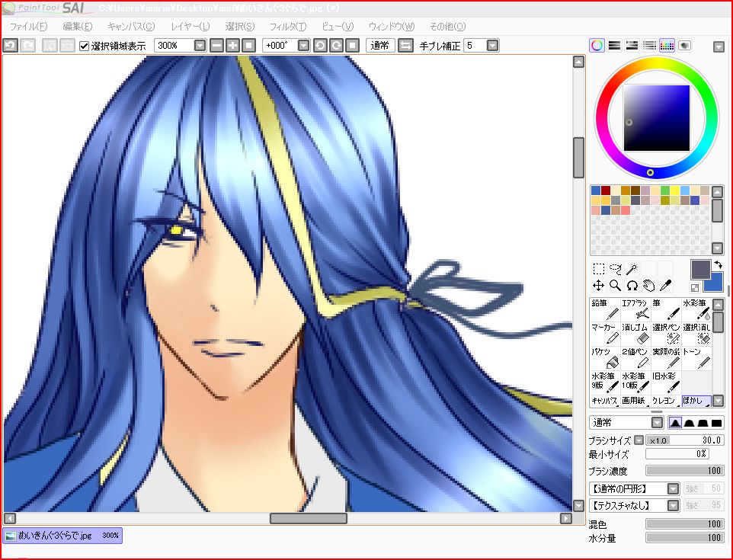Viewport: 733px width, 560px height.
Task: Select the めいきんぐ3ぐらで.jpg document tab
Action: pyautogui.click(x=62, y=535)
